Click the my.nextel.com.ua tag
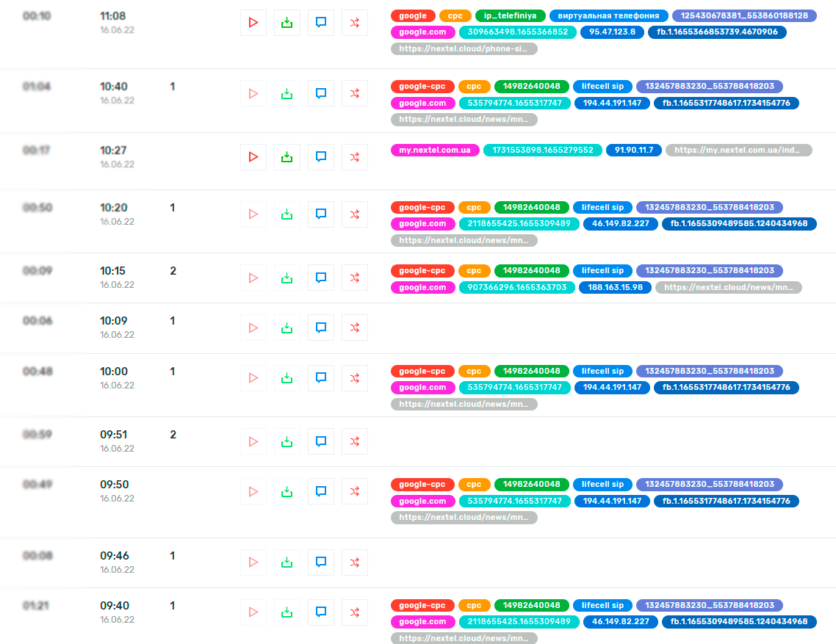This screenshot has height=644, width=836. pyautogui.click(x=435, y=151)
